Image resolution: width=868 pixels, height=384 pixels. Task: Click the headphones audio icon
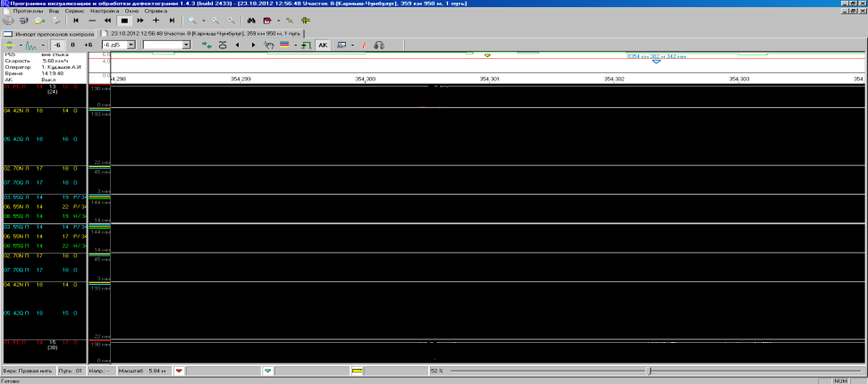point(378,44)
